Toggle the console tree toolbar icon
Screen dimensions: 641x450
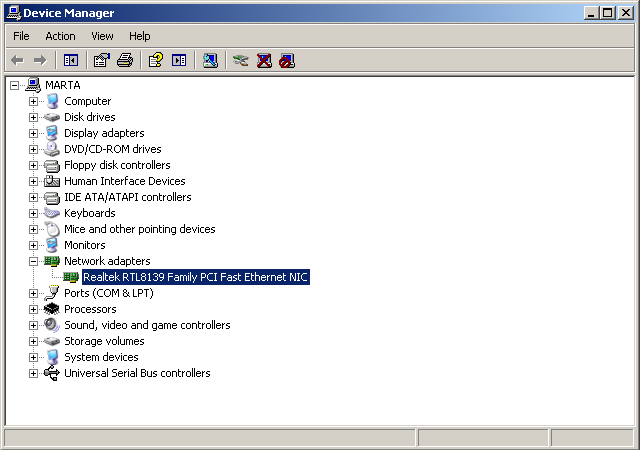[x=71, y=60]
